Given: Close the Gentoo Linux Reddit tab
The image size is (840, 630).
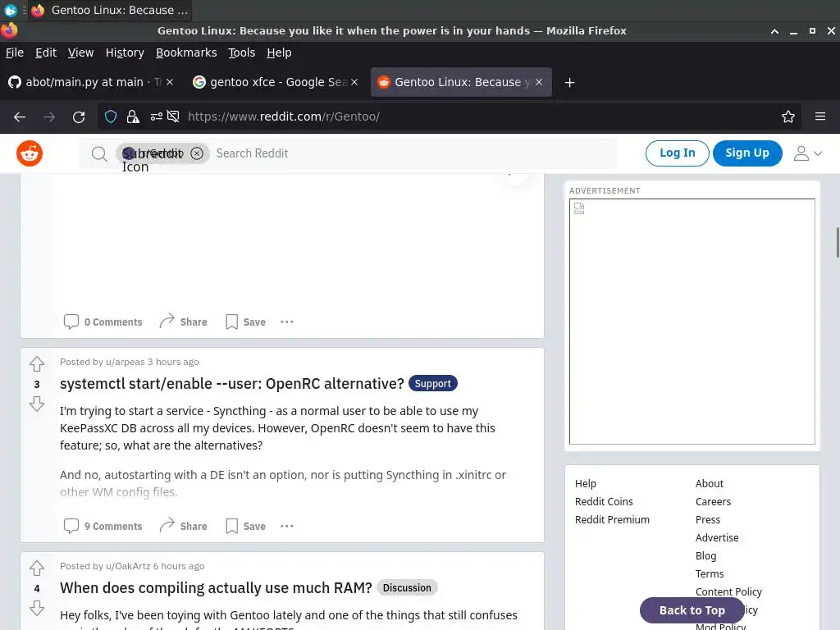Looking at the screenshot, I should coord(539,82).
